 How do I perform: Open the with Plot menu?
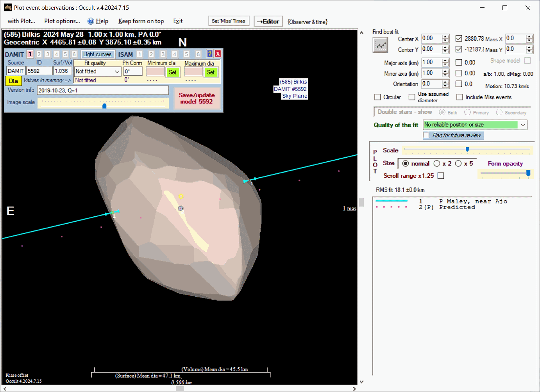21,21
